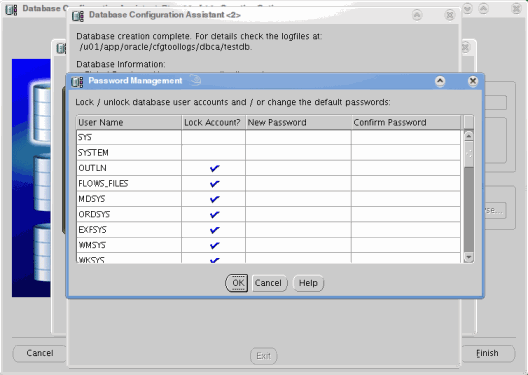Select the MDSYS user name cell
This screenshot has width=528, height=375.
[129, 199]
